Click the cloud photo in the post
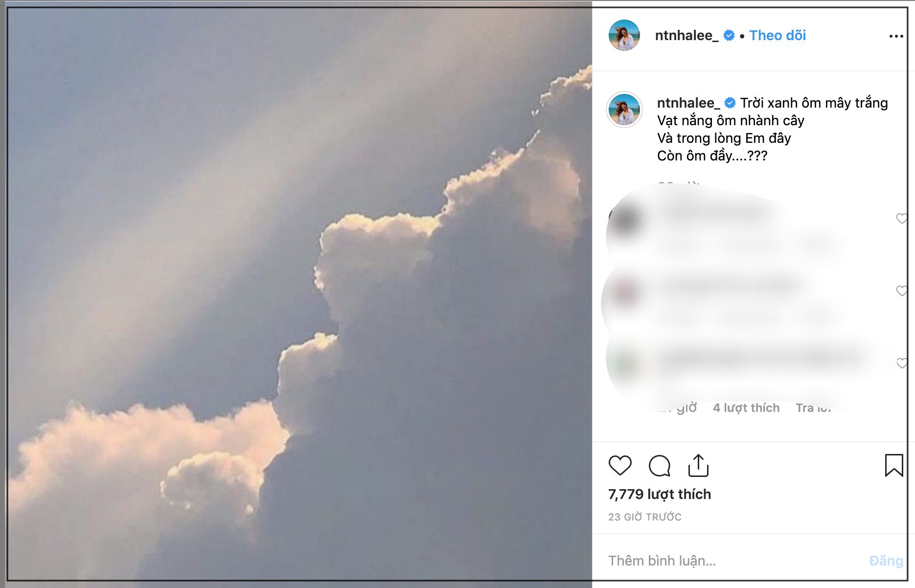Image resolution: width=915 pixels, height=588 pixels. (x=299, y=294)
